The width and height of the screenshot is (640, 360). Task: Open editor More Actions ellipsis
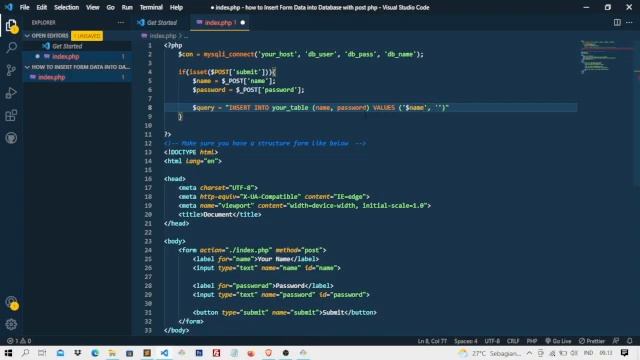(x=629, y=22)
